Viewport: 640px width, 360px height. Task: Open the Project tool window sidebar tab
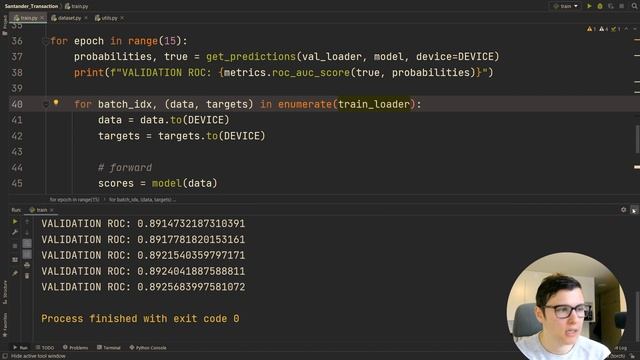(x=4, y=25)
